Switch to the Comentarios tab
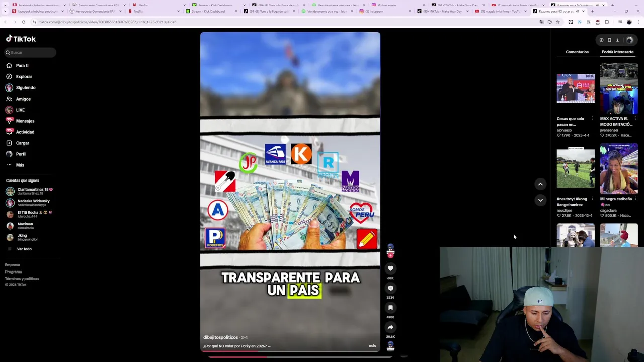This screenshot has width=644, height=362. [x=577, y=52]
